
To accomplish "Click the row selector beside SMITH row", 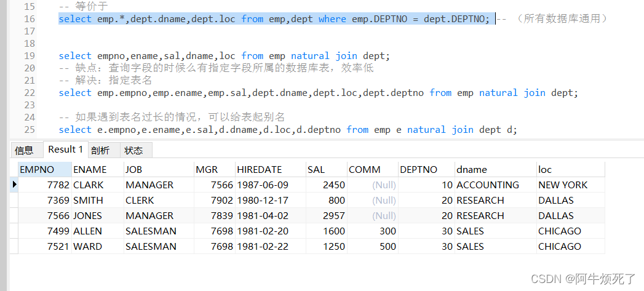I will tap(14, 200).
